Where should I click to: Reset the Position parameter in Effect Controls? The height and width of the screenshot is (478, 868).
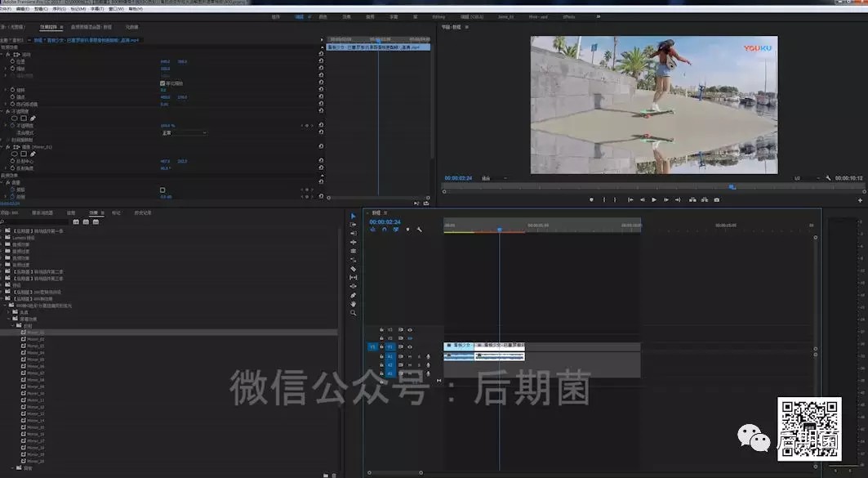[321, 61]
